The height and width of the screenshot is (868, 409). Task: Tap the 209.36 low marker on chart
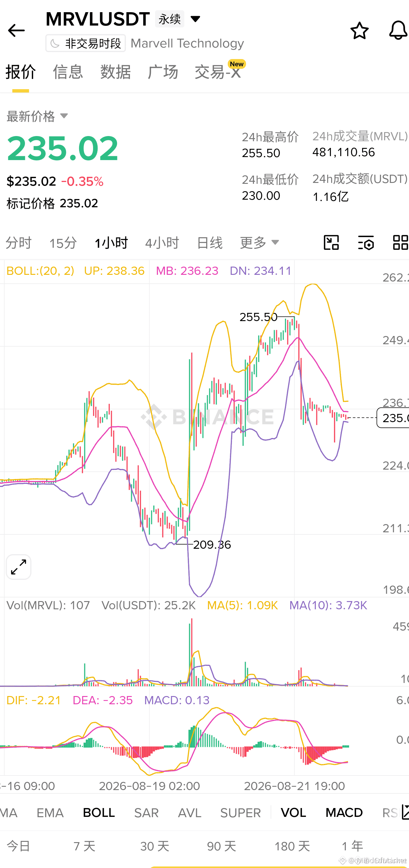click(212, 544)
